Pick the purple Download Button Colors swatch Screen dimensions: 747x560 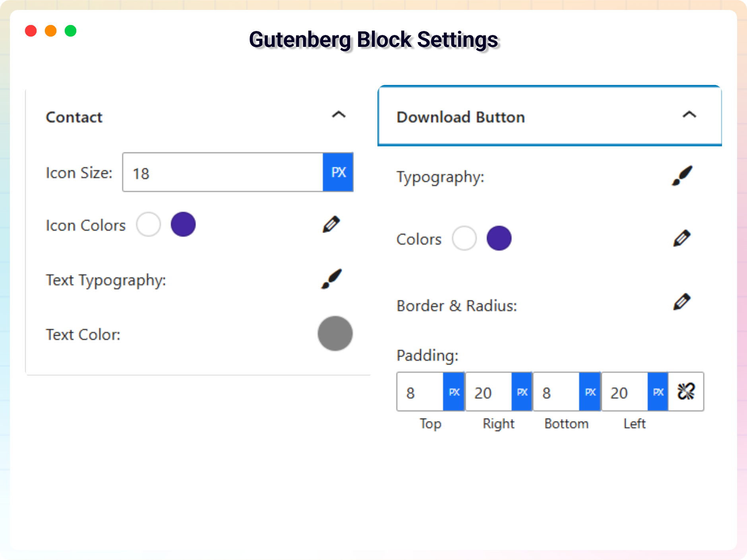click(499, 238)
